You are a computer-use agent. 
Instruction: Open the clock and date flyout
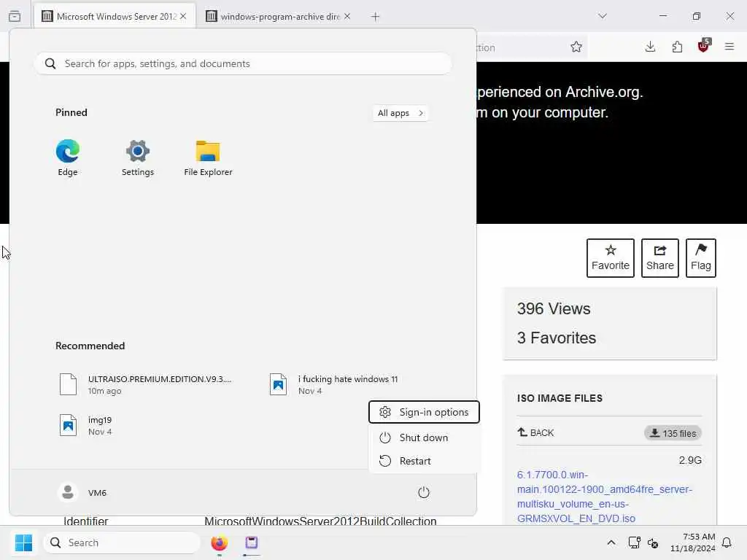692,542
